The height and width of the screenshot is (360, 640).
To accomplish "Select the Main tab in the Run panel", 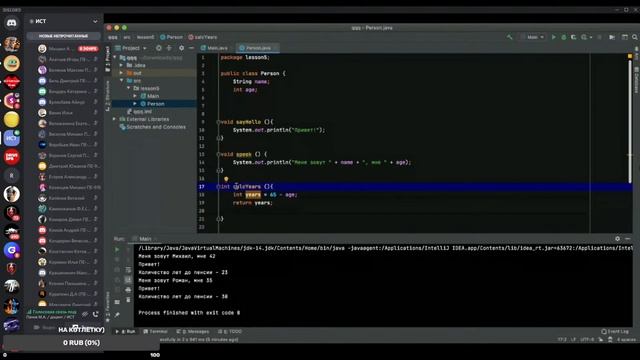I will pyautogui.click(x=145, y=239).
